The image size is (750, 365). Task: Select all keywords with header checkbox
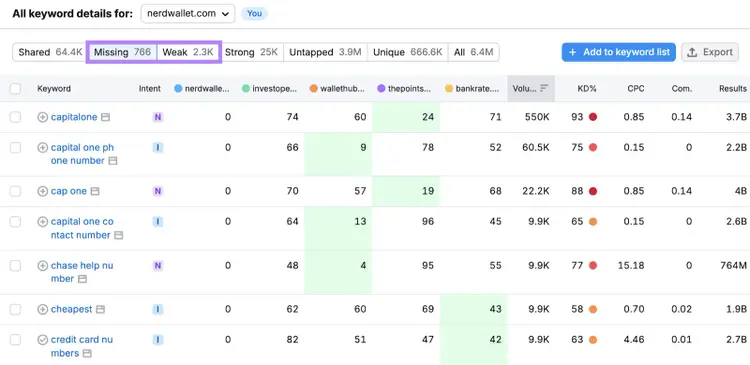pyautogui.click(x=15, y=88)
